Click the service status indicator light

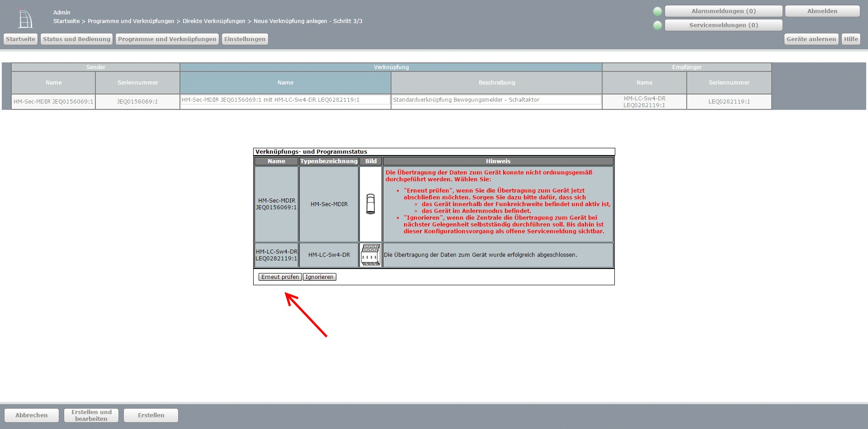(x=657, y=25)
